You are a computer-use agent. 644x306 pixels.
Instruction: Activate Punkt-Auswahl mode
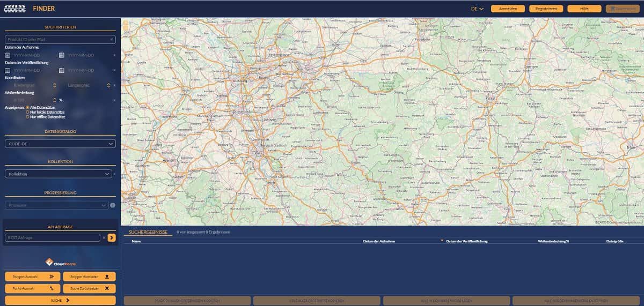click(x=32, y=288)
